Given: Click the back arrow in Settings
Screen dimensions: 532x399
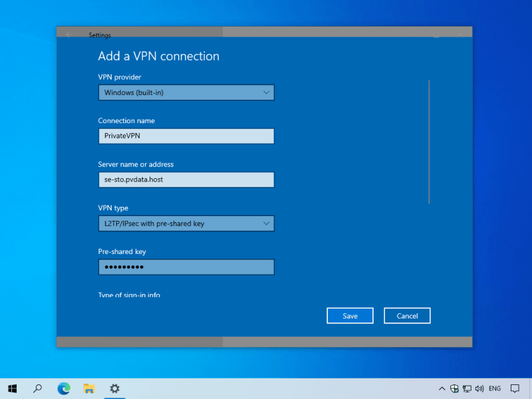Looking at the screenshot, I should [x=68, y=35].
